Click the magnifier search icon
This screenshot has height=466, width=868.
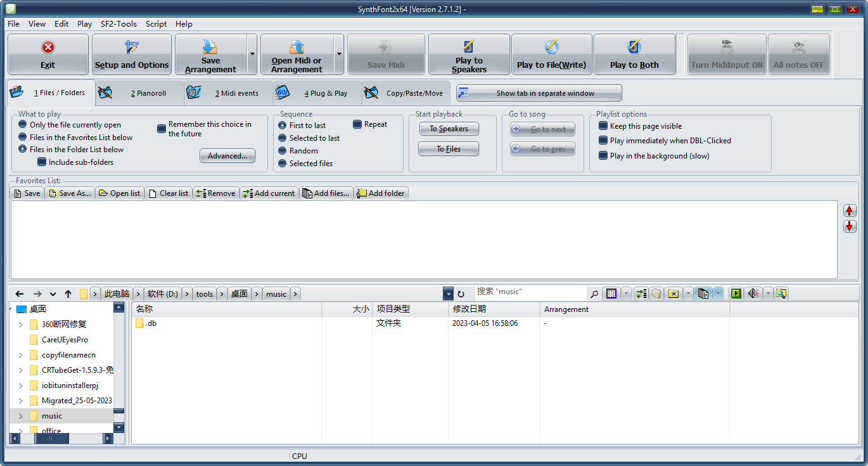point(594,294)
